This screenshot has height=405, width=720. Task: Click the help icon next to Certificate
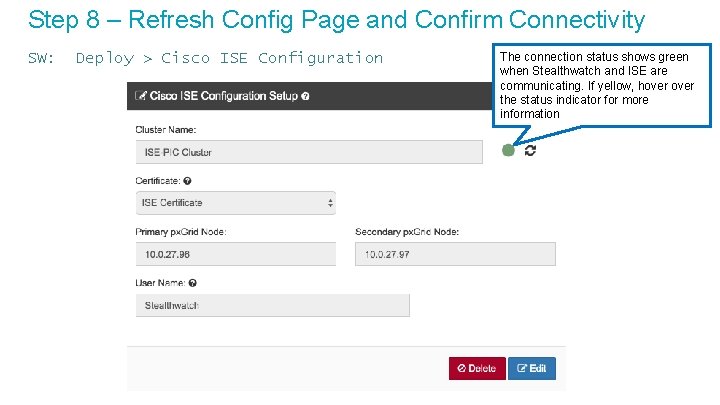188,181
